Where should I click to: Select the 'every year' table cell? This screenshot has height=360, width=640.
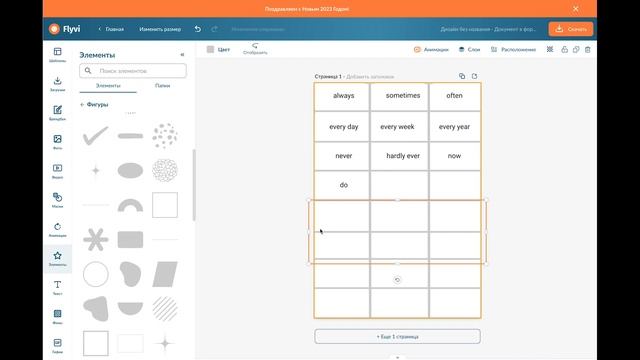tap(455, 127)
